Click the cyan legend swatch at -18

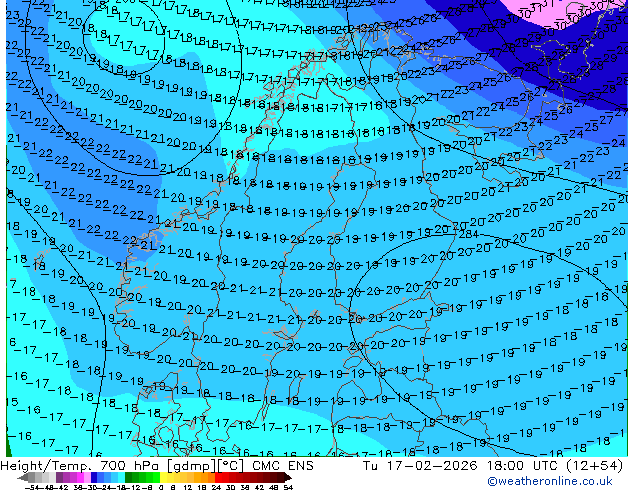122,478
